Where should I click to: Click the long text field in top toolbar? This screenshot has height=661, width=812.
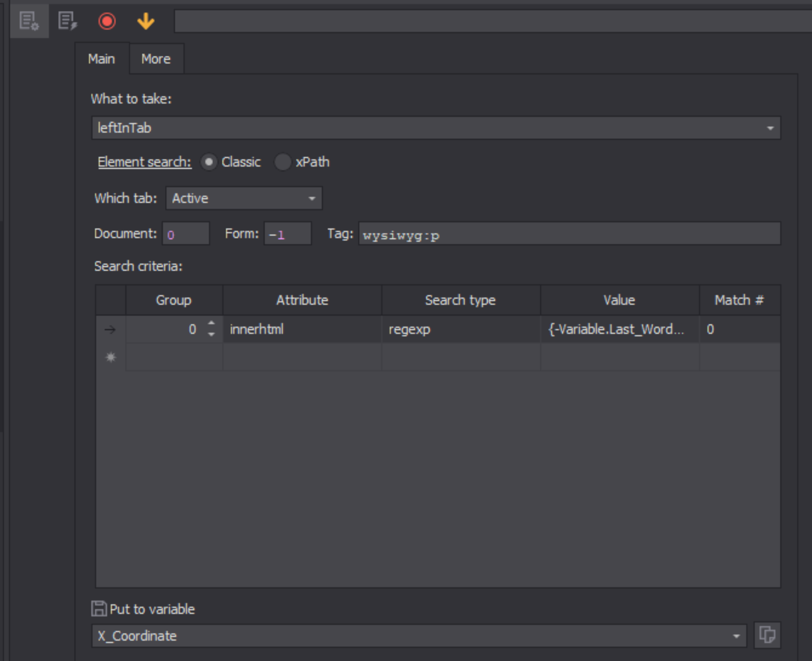click(493, 21)
